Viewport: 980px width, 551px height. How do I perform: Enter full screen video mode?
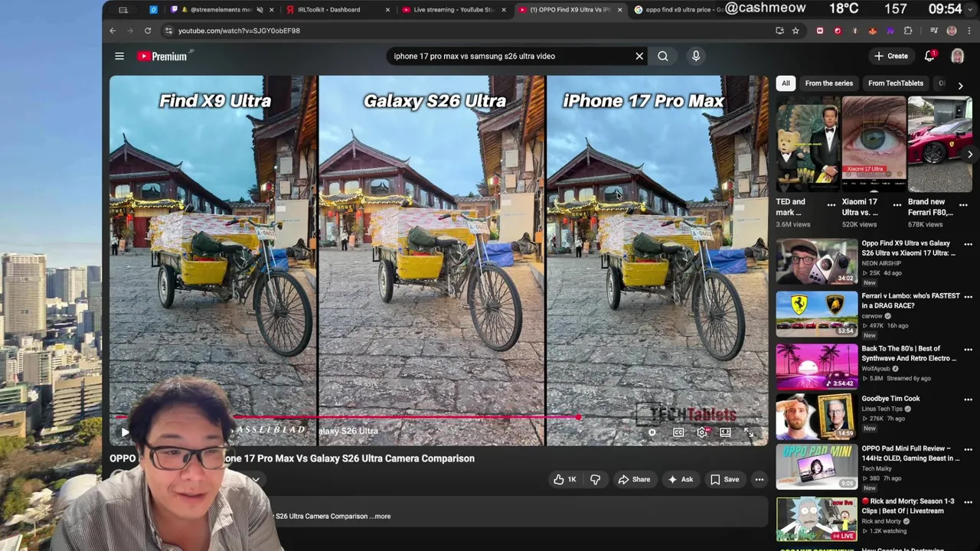coord(749,432)
